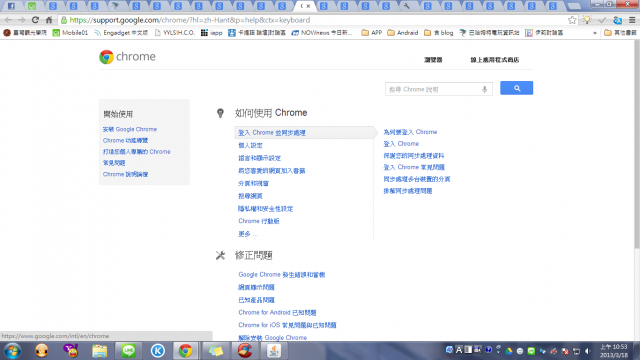Click the 瀏覽器 header link
The width and height of the screenshot is (640, 360).
coord(433,60)
